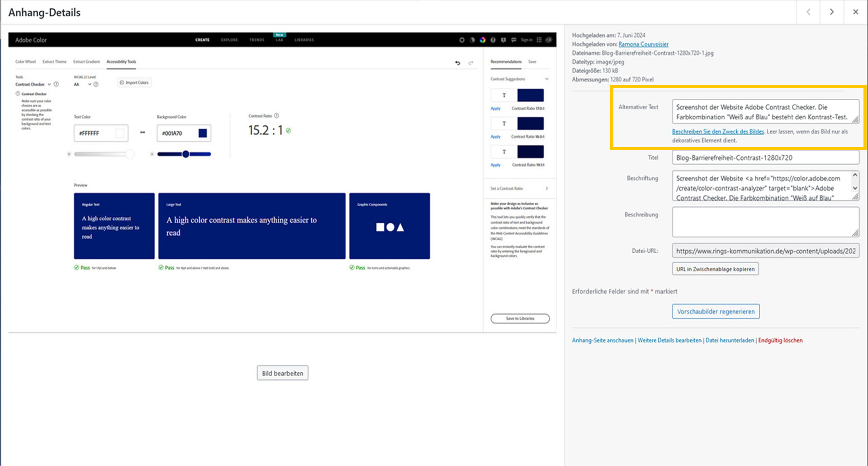The width and height of the screenshot is (868, 466).
Task: Go to the next attachment with right arrow
Action: point(832,12)
